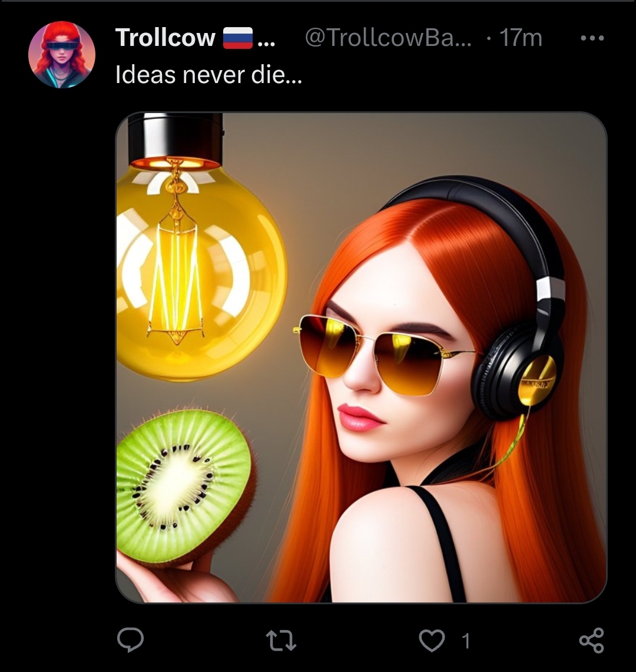Retweet the 'Ideas never die...' post

[x=281, y=640]
